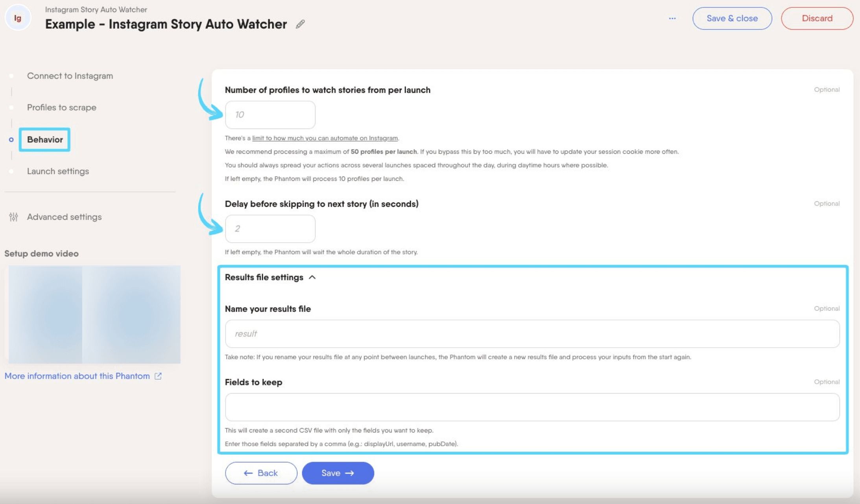Click the Ig Instagram logo avatar
Screen dimensions: 860x504
[18, 18]
